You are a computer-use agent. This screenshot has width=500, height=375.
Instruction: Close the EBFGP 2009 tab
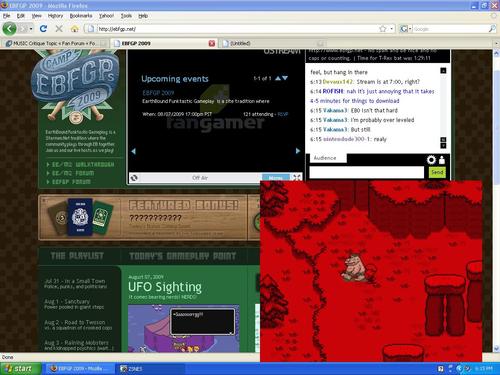(x=212, y=43)
